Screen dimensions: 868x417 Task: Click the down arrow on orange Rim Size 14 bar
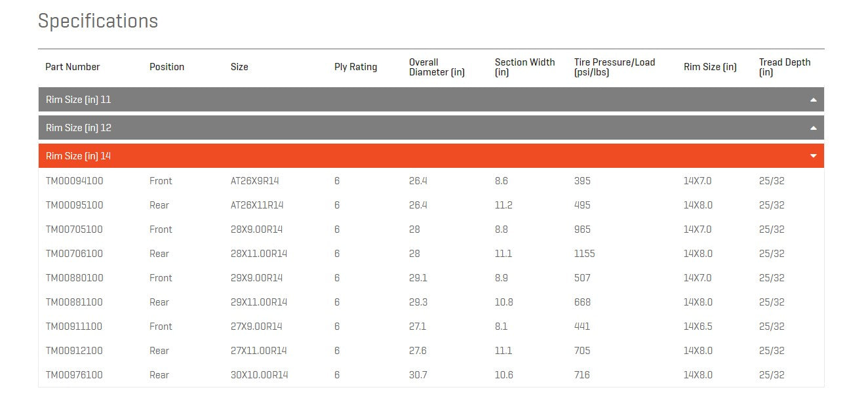click(x=813, y=156)
